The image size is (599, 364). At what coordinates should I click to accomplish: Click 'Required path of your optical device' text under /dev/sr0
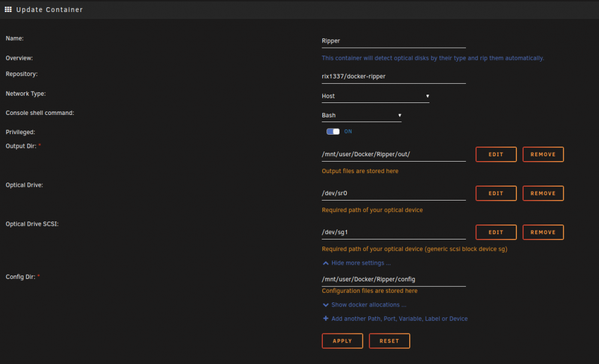[x=372, y=210]
